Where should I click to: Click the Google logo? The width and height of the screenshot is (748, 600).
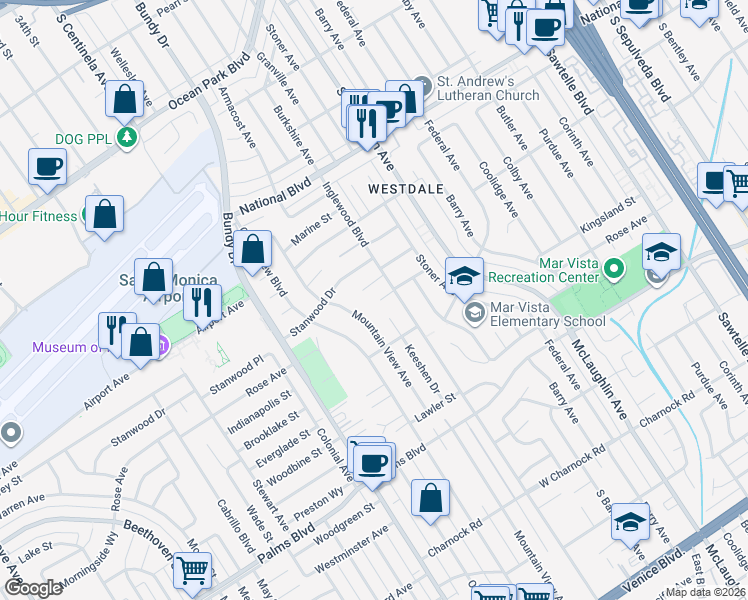pos(33,588)
